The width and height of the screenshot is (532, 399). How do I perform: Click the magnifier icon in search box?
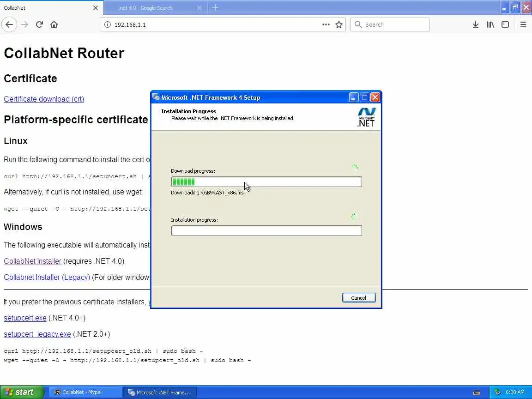358,24
